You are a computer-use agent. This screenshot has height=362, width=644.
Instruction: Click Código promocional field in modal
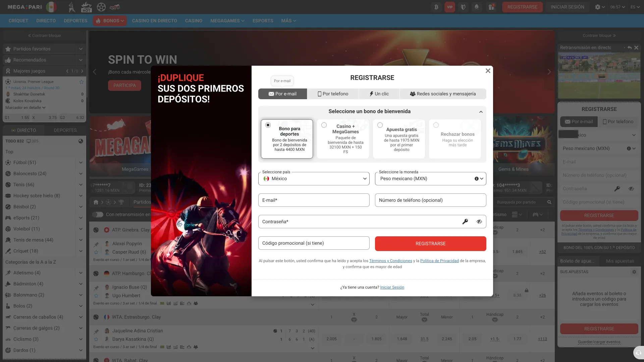(x=314, y=243)
